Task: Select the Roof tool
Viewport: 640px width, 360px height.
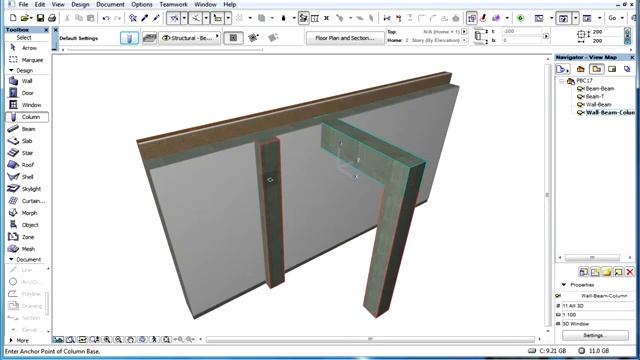Action: [27, 165]
